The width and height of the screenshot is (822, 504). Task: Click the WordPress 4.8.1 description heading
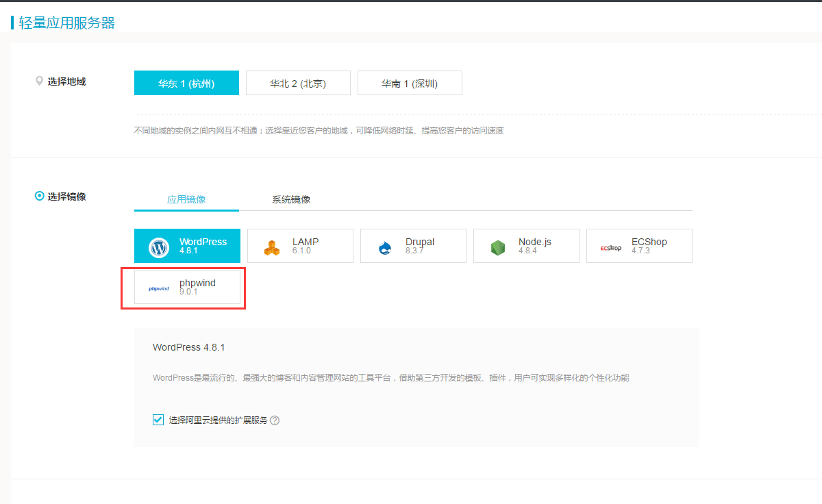click(x=189, y=347)
